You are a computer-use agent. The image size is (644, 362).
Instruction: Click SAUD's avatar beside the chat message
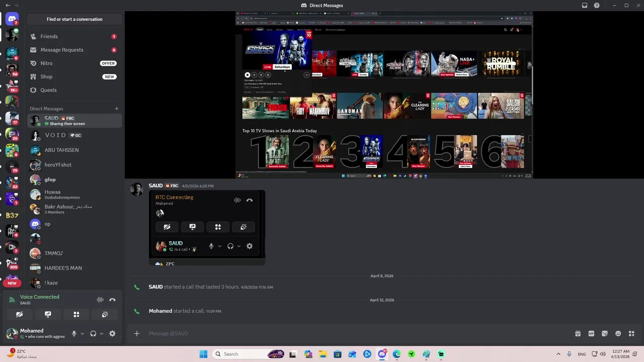(x=136, y=190)
